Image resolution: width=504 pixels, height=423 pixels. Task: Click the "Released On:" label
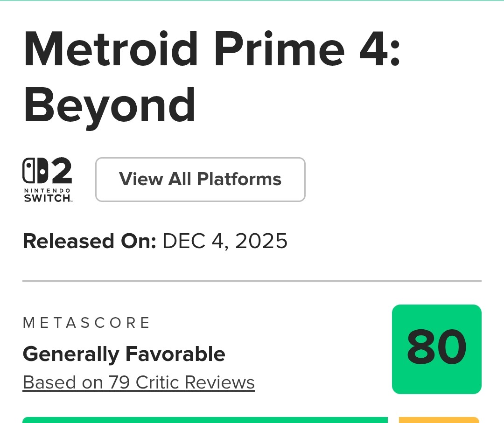pos(89,241)
